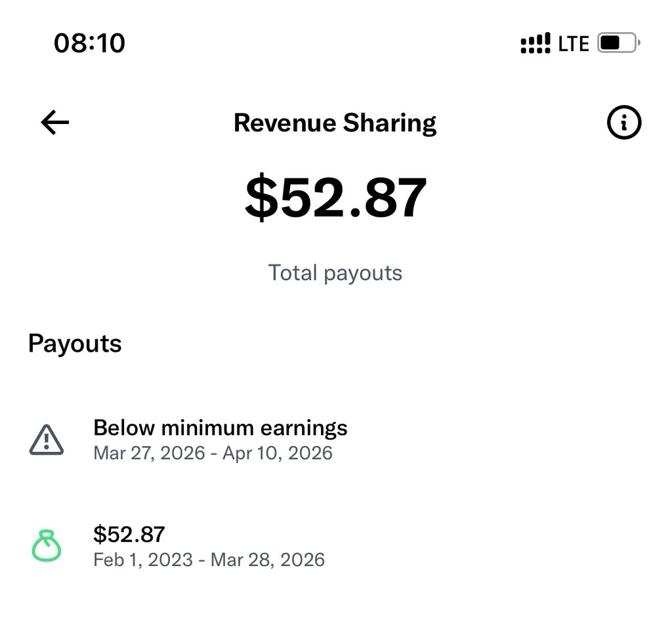This screenshot has height=635, width=672.
Task: Open the Below minimum earnings entry
Action: click(x=336, y=440)
